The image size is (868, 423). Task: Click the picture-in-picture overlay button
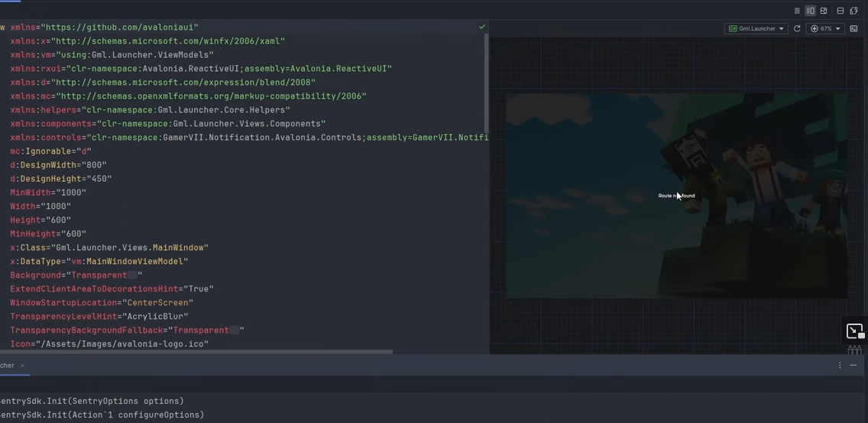point(855,331)
